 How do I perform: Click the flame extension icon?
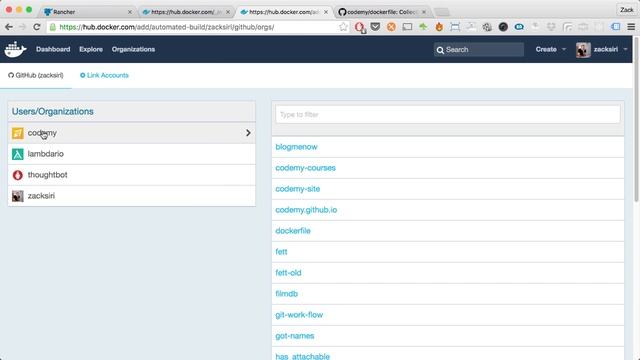pos(439,27)
